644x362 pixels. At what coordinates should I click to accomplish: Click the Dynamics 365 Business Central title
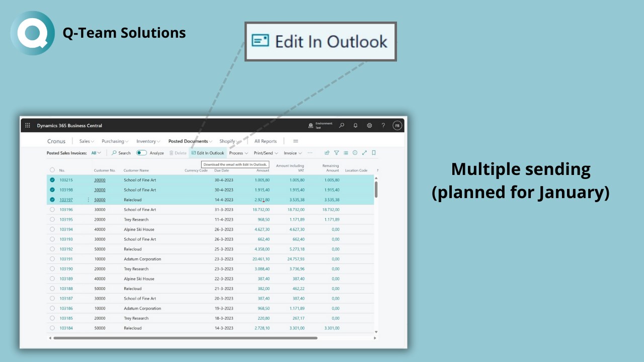(69, 126)
